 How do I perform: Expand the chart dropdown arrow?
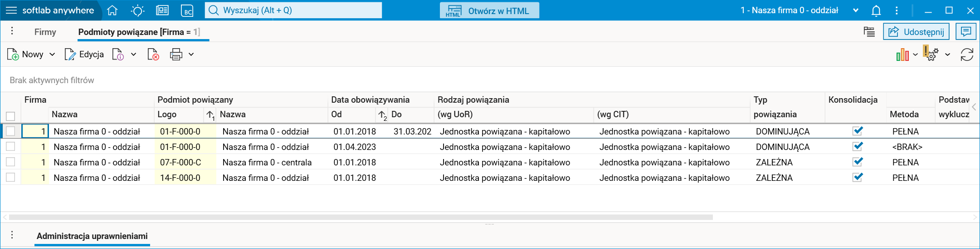(915, 55)
